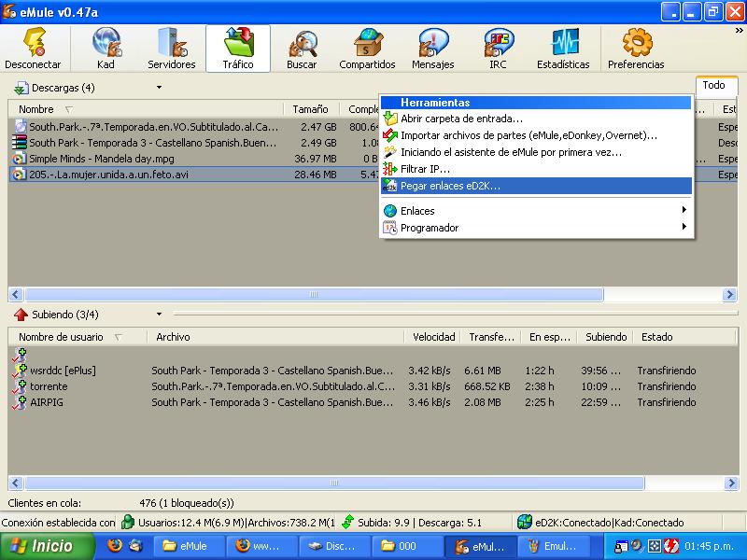Image resolution: width=747 pixels, height=560 pixels.
Task: Open the Mensajes toolbar button
Action: 433,49
